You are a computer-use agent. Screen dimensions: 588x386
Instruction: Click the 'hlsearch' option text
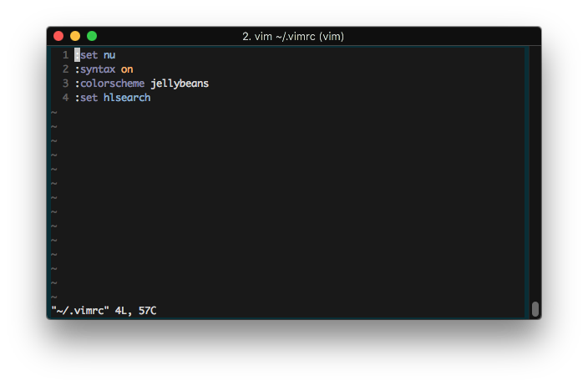click(x=127, y=98)
